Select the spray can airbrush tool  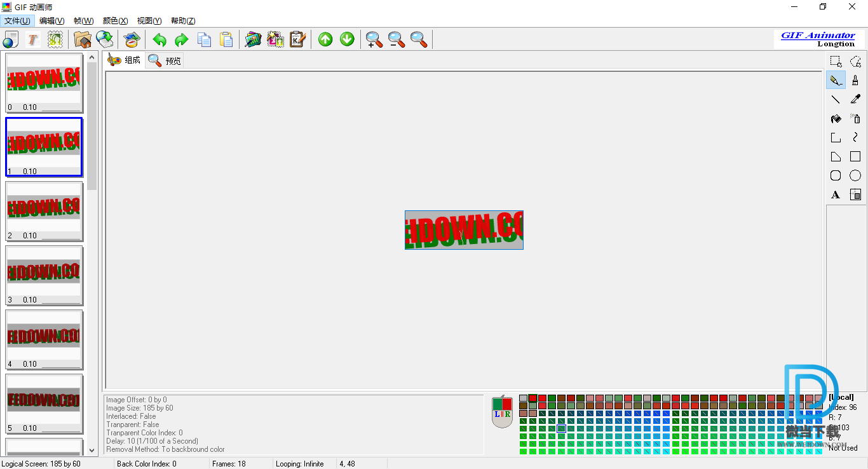(855, 118)
